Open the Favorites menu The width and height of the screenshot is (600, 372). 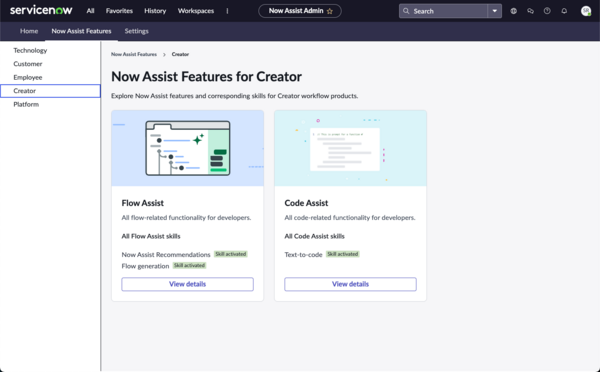pyautogui.click(x=119, y=11)
